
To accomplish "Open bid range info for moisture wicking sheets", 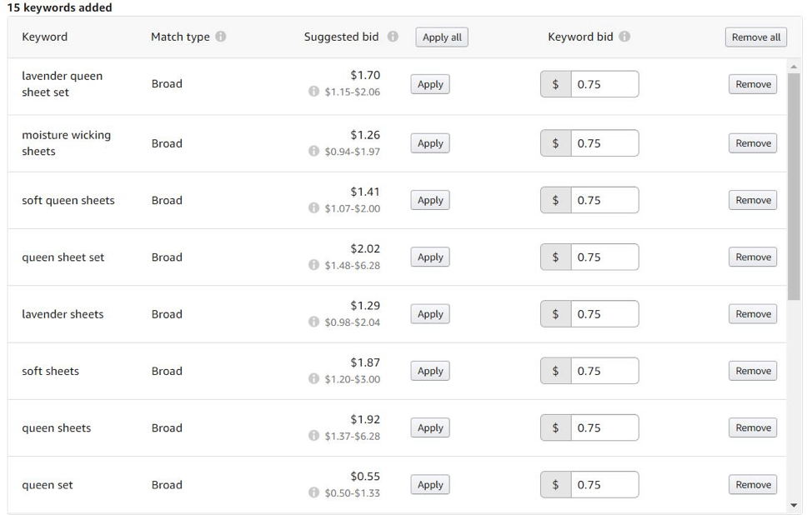I will coord(313,151).
